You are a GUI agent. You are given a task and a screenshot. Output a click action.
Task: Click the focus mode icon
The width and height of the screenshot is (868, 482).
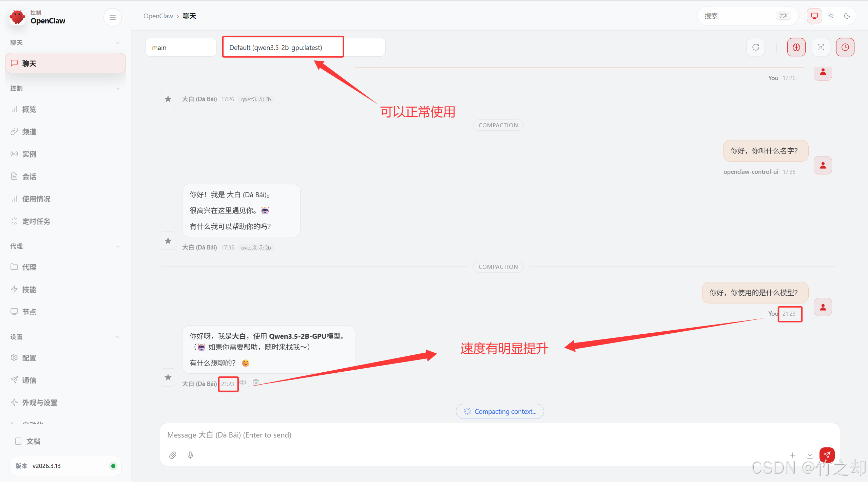[821, 47]
